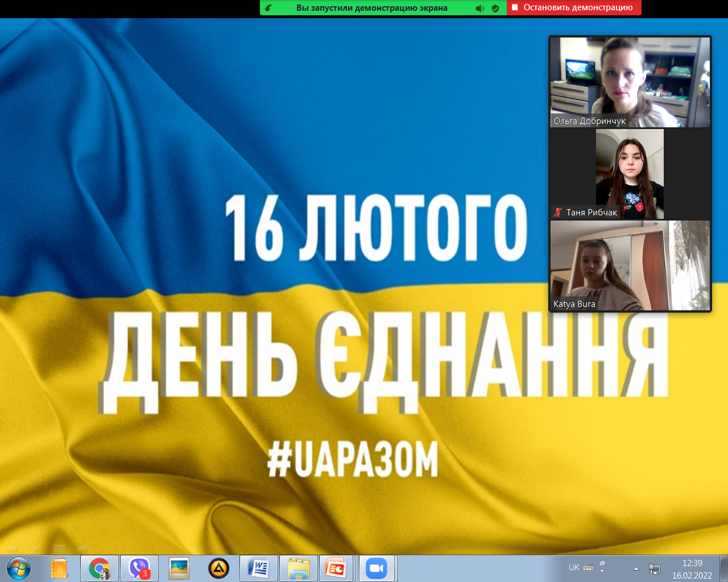Open Google Chrome from the taskbar
This screenshot has width=728, height=582.
point(99,568)
